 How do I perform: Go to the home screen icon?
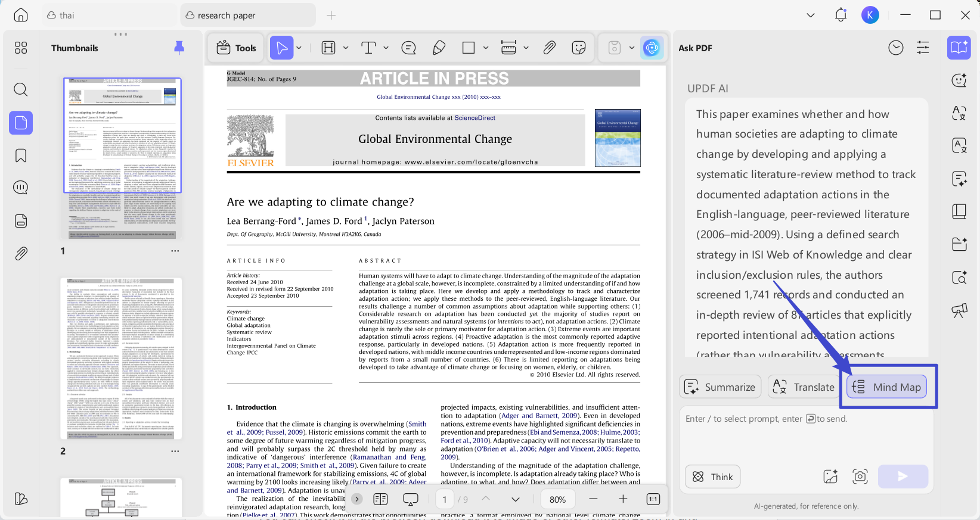[21, 15]
